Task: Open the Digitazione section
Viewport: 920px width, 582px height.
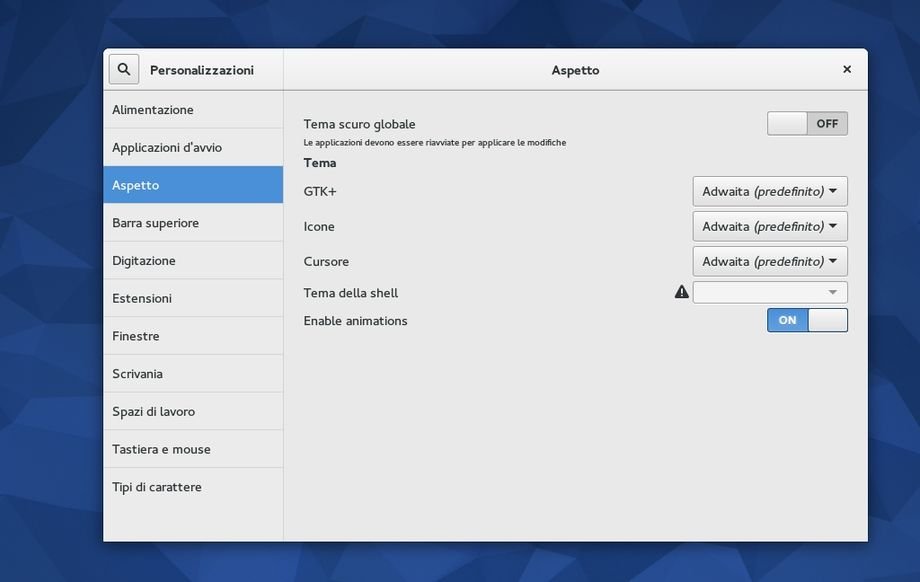Action: 193,261
